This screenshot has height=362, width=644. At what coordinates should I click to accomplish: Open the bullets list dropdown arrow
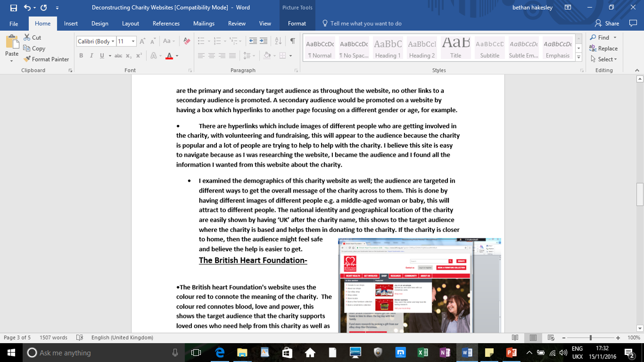click(x=208, y=41)
